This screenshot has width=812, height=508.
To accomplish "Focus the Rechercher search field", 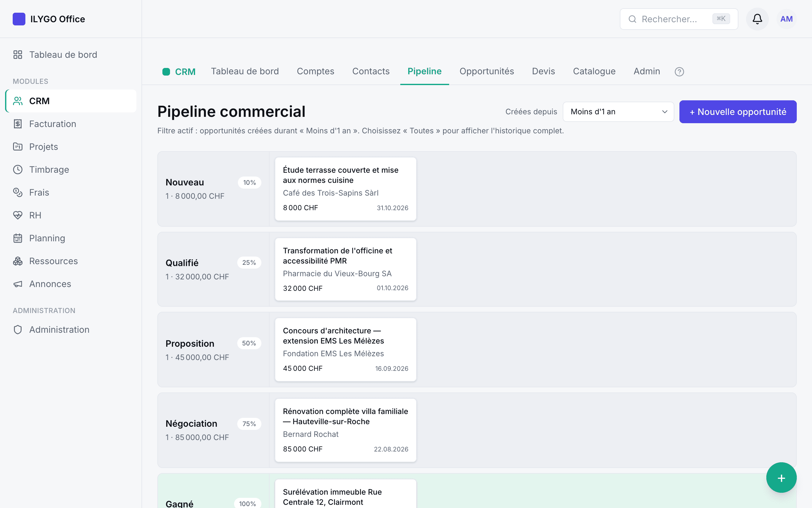I will [x=679, y=19].
